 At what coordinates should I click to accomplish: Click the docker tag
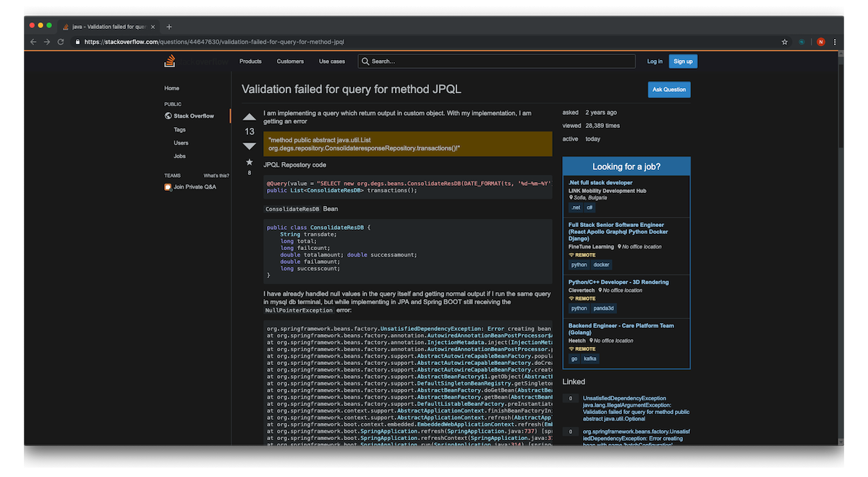pos(602,265)
